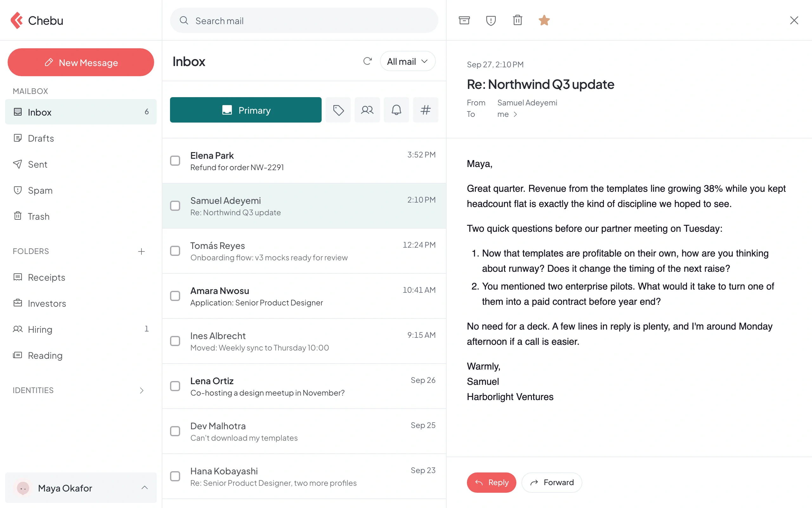
Task: Check the Tomás Reyes email checkbox
Action: [x=175, y=251]
